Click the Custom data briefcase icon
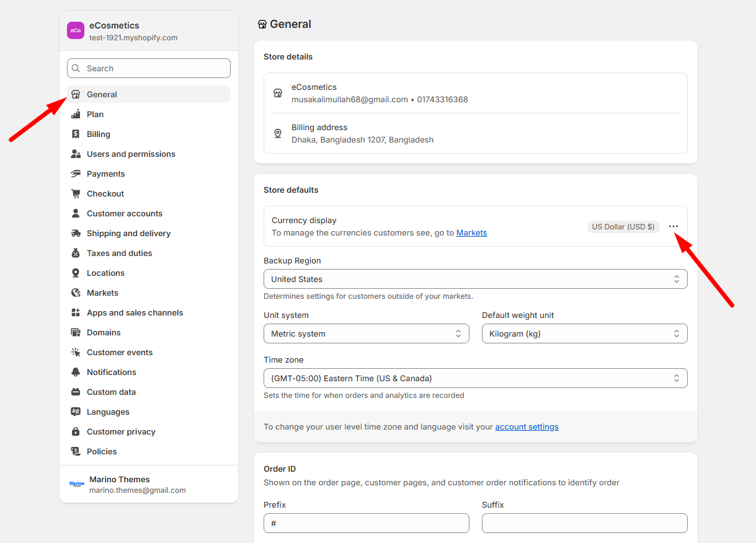Image resolution: width=756 pixels, height=543 pixels. coord(76,392)
